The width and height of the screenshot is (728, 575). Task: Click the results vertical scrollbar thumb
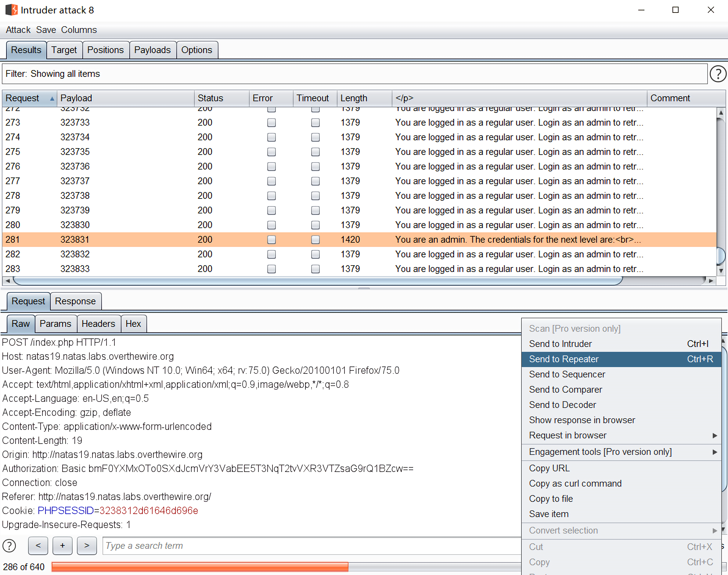point(721,256)
